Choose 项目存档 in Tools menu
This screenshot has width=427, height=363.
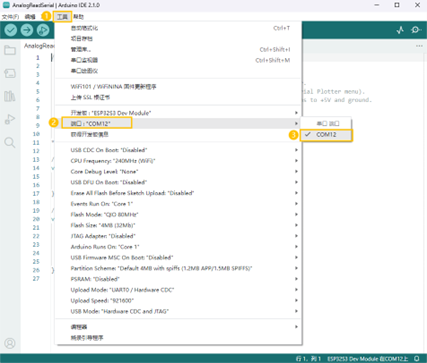[178, 39]
